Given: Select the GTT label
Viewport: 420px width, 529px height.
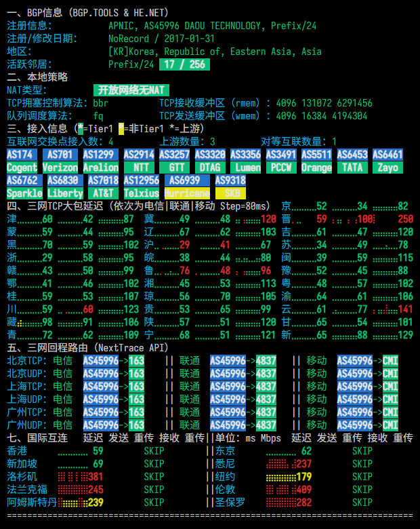Looking at the screenshot, I should (174, 168).
